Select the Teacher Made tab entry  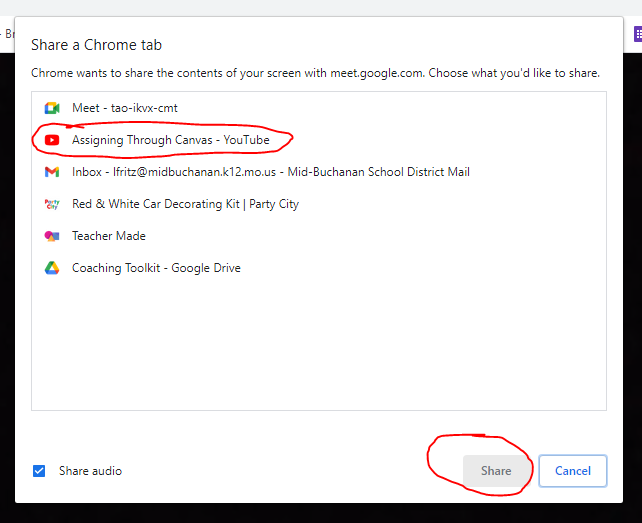(109, 236)
